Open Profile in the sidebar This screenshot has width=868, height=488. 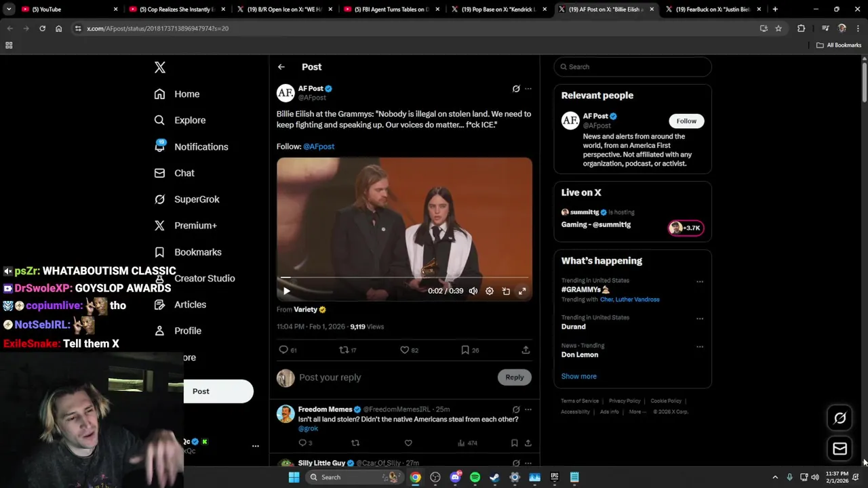[178, 331]
